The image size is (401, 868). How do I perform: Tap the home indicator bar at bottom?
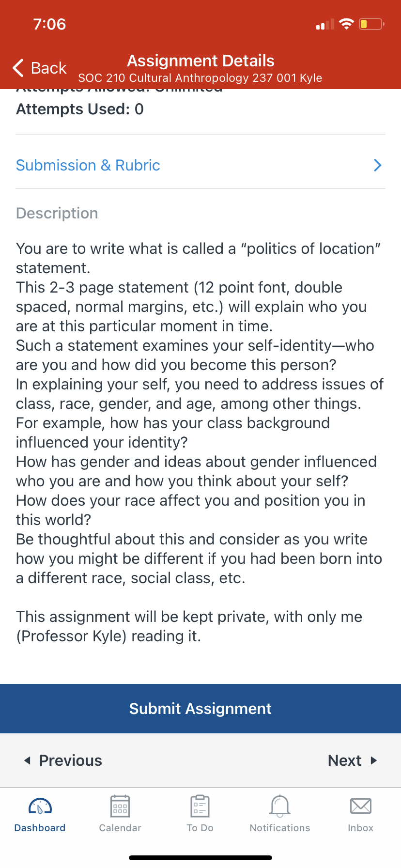(x=200, y=858)
